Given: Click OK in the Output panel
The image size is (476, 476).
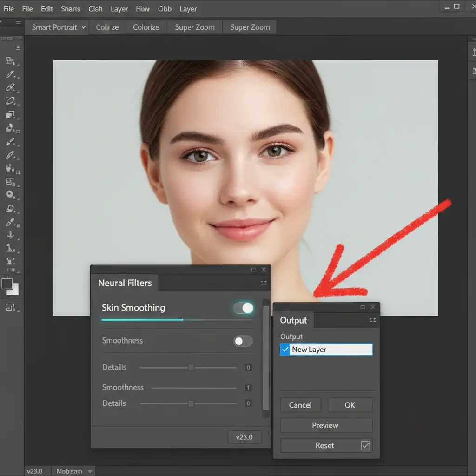Looking at the screenshot, I should click(x=350, y=405).
